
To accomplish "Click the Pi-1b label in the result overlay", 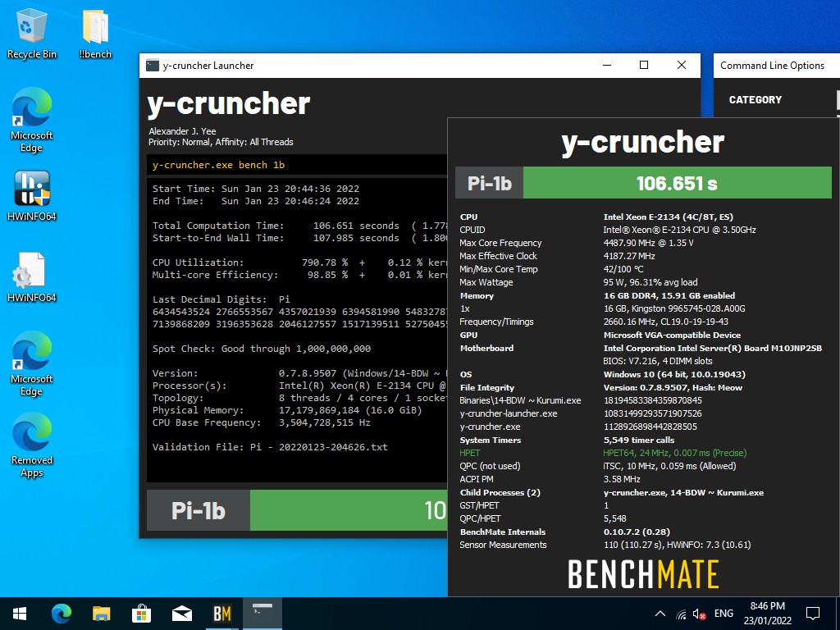I will [x=489, y=183].
